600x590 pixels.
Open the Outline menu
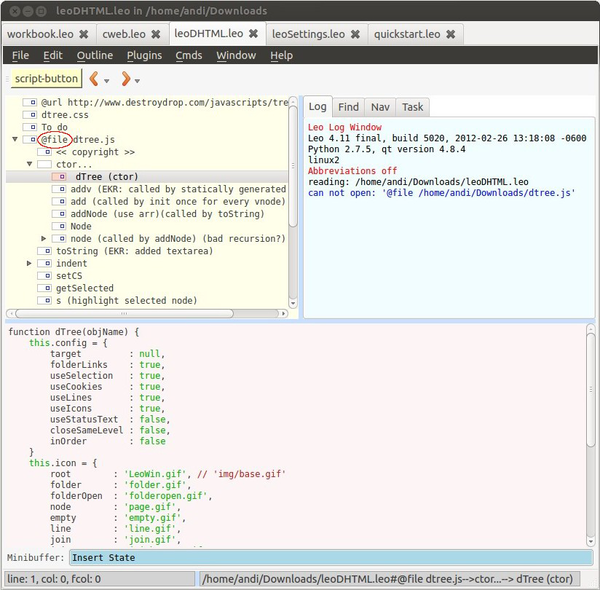(95, 55)
